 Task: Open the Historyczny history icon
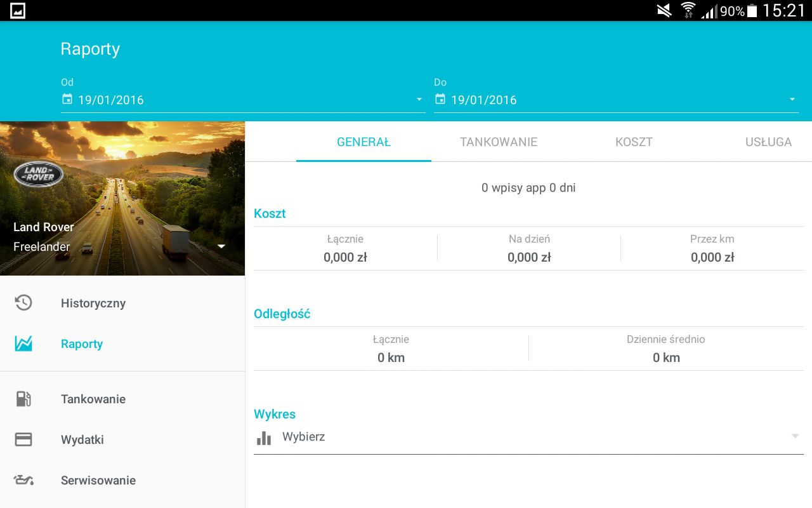pos(23,303)
